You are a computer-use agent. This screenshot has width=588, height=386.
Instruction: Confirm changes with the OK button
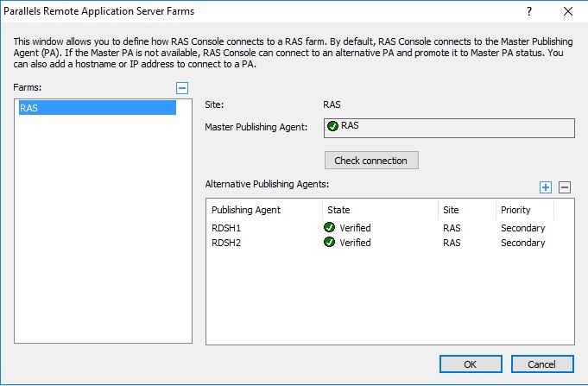pyautogui.click(x=471, y=364)
